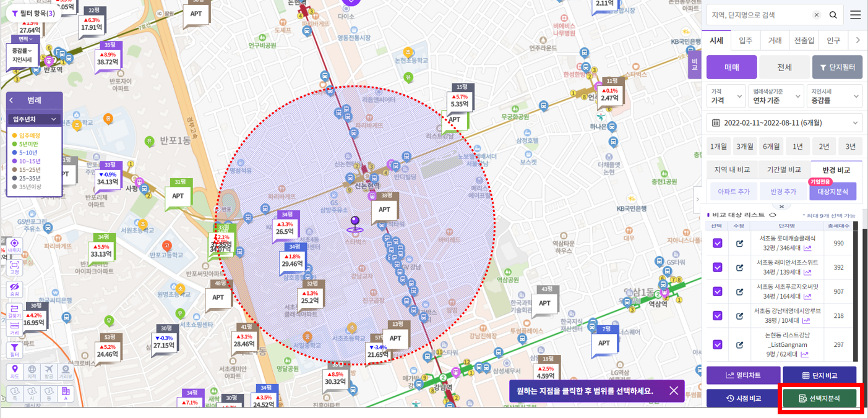Open the hamburger menu icon
This screenshot has height=418, width=868.
(855, 15)
